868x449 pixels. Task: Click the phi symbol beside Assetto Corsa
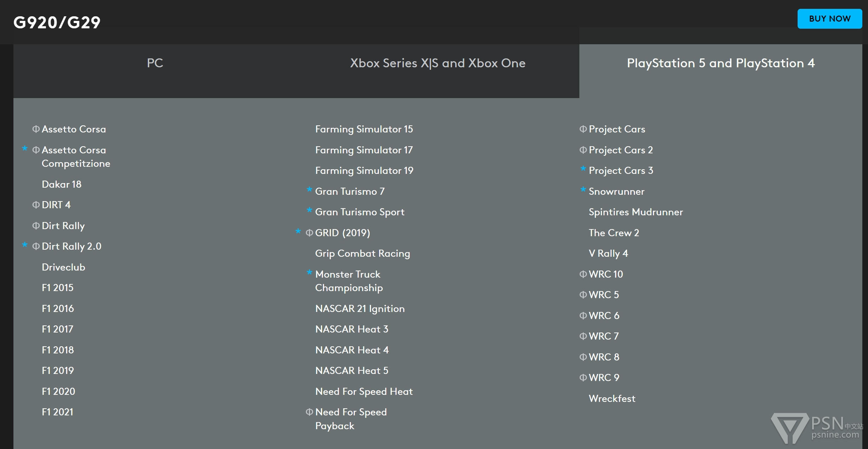point(36,129)
